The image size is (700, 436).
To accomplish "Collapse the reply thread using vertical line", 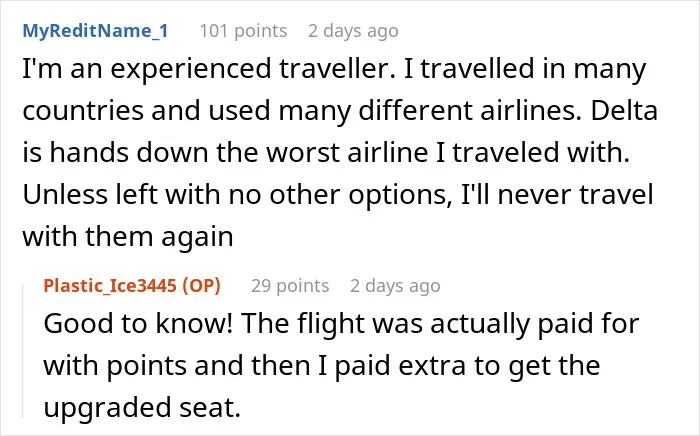I will pyautogui.click(x=23, y=351).
